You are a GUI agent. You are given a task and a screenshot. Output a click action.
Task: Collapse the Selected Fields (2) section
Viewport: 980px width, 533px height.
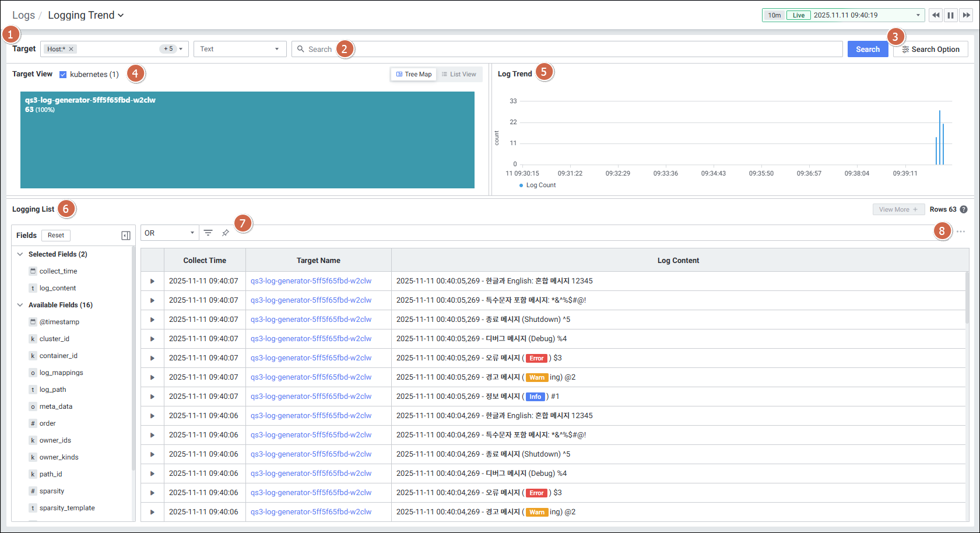pos(20,254)
